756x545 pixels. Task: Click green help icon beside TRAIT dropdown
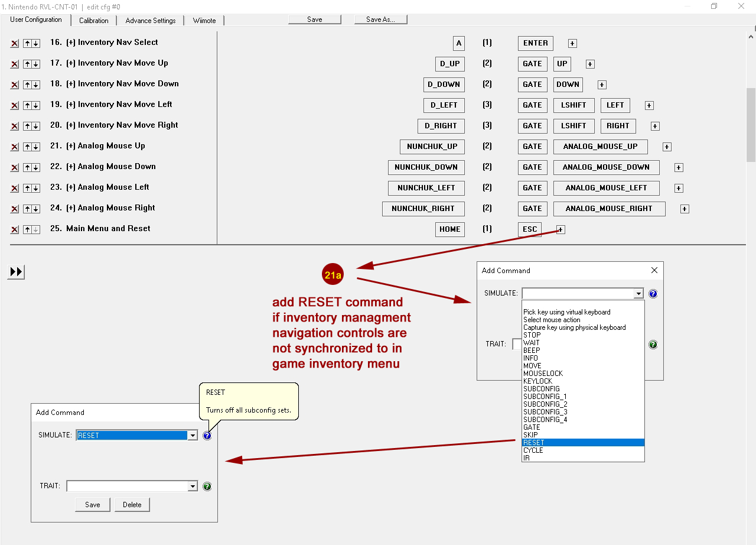point(207,486)
